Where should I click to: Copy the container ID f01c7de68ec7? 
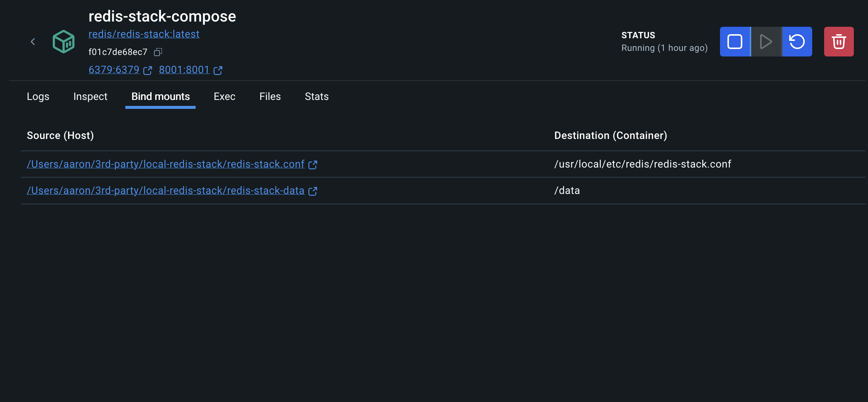coord(158,52)
